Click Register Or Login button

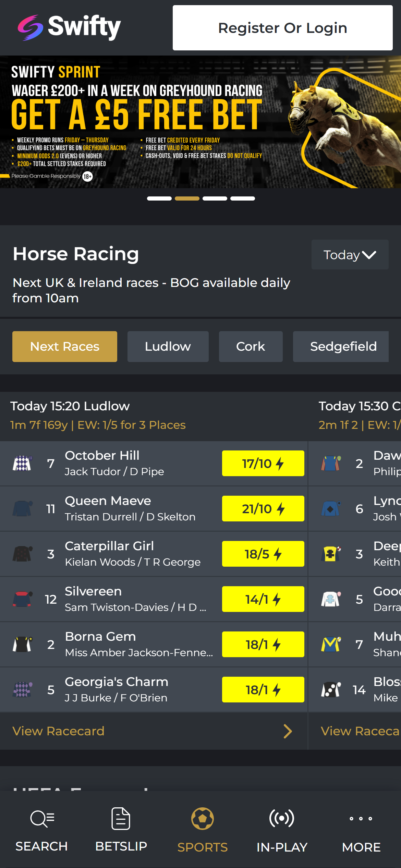point(282,28)
